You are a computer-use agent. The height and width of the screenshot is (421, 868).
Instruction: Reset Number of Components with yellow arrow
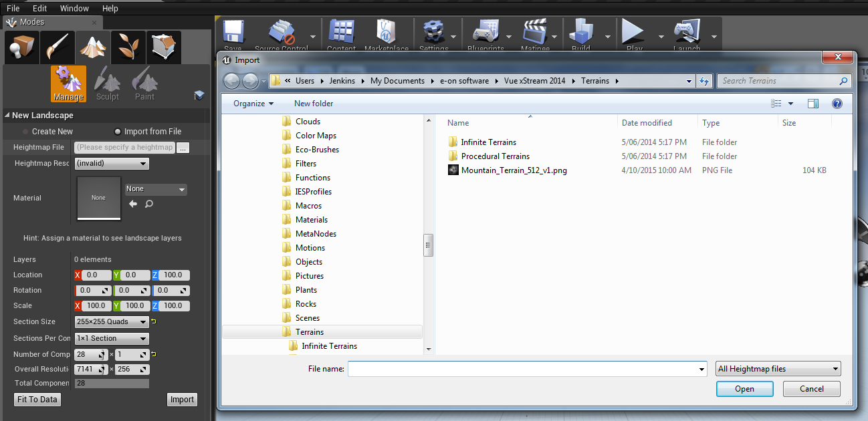pos(154,354)
